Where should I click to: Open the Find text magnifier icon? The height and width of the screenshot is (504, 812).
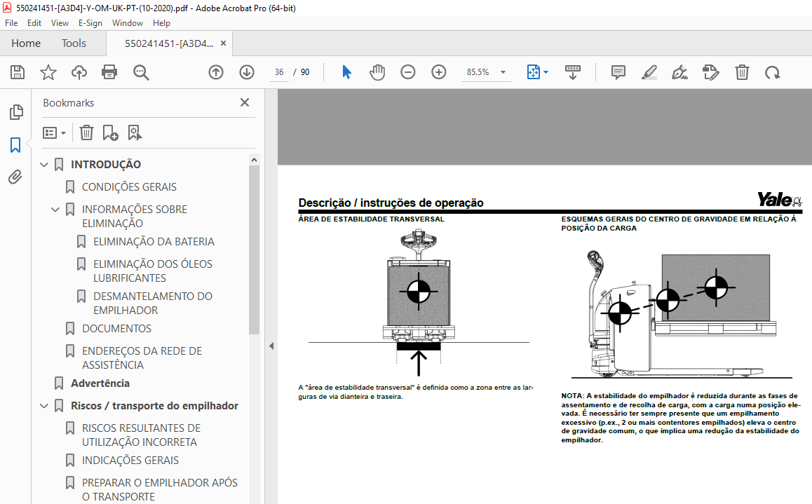(141, 72)
